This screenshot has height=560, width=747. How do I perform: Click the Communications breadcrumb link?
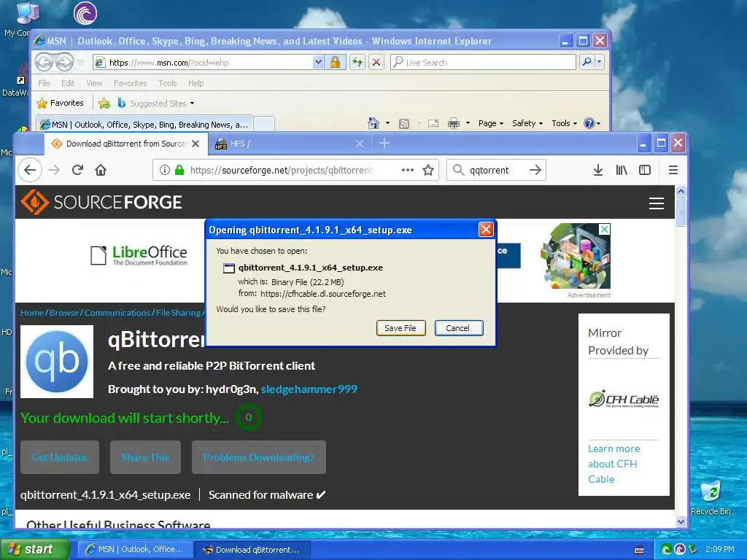pyautogui.click(x=117, y=313)
